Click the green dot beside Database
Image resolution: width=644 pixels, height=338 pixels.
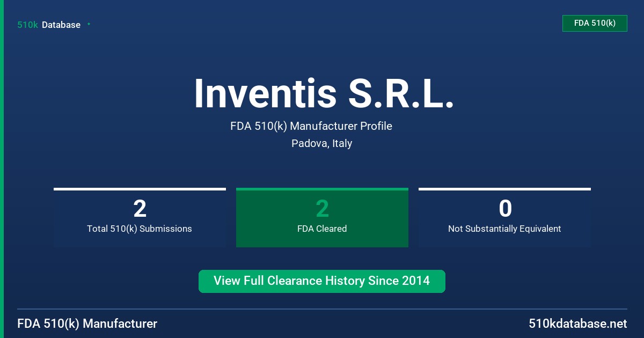tap(89, 24)
